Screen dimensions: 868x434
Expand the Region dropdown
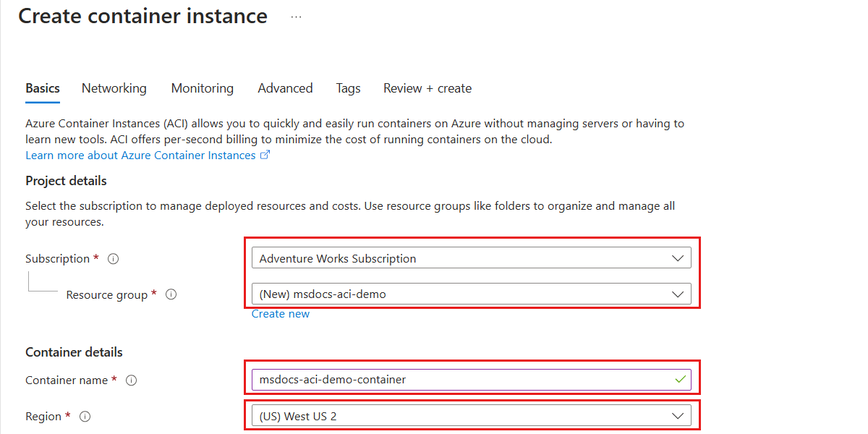pyautogui.click(x=678, y=416)
